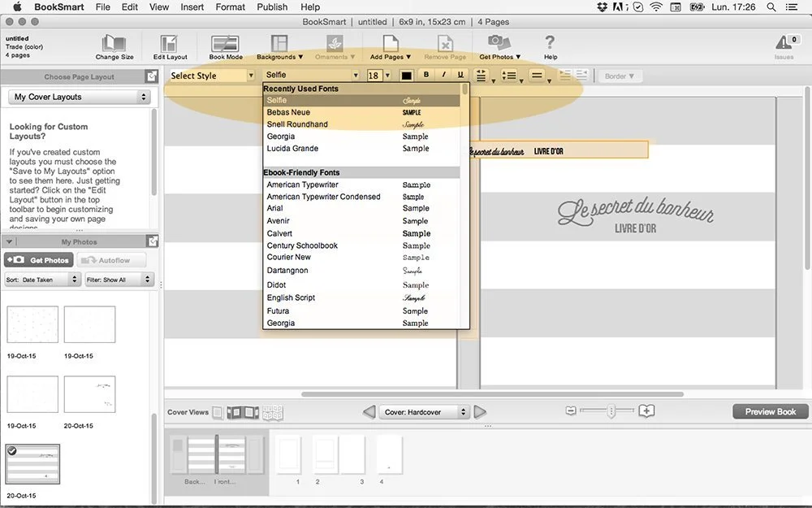Viewport: 812px width, 508px height.
Task: Open Notification Center list icon
Action: pyautogui.click(x=791, y=7)
